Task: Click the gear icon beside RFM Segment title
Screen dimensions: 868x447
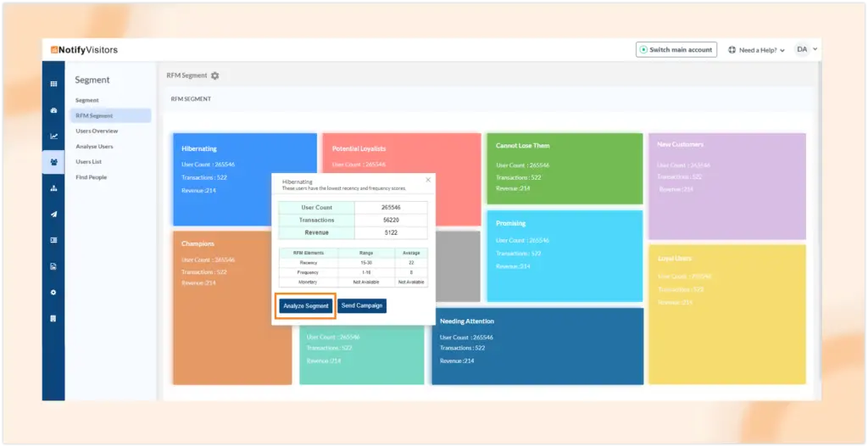Action: (214, 75)
